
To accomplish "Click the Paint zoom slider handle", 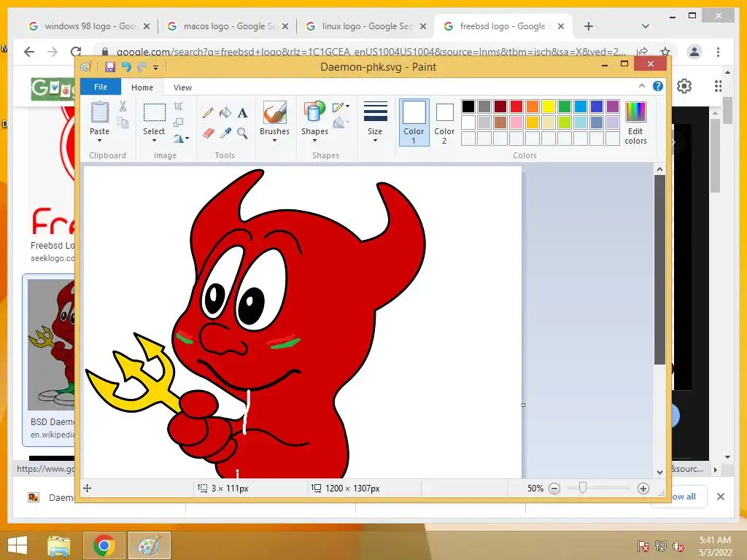I will (582, 488).
